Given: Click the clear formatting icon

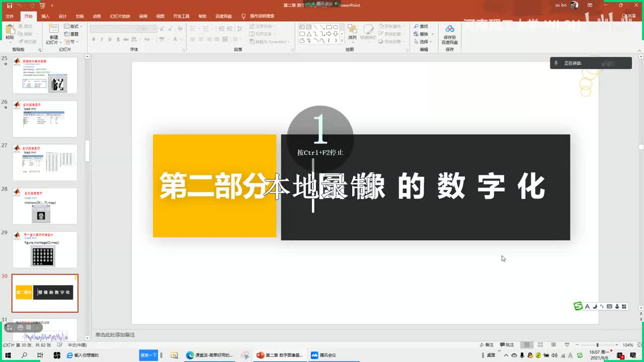Looking at the screenshot, I should pyautogui.click(x=179, y=29).
